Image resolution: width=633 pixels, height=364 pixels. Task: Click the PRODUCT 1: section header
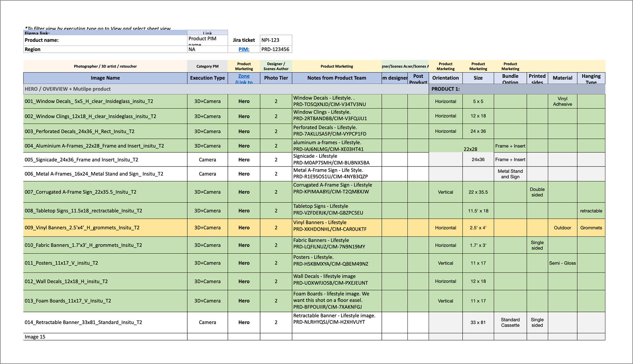pos(517,89)
